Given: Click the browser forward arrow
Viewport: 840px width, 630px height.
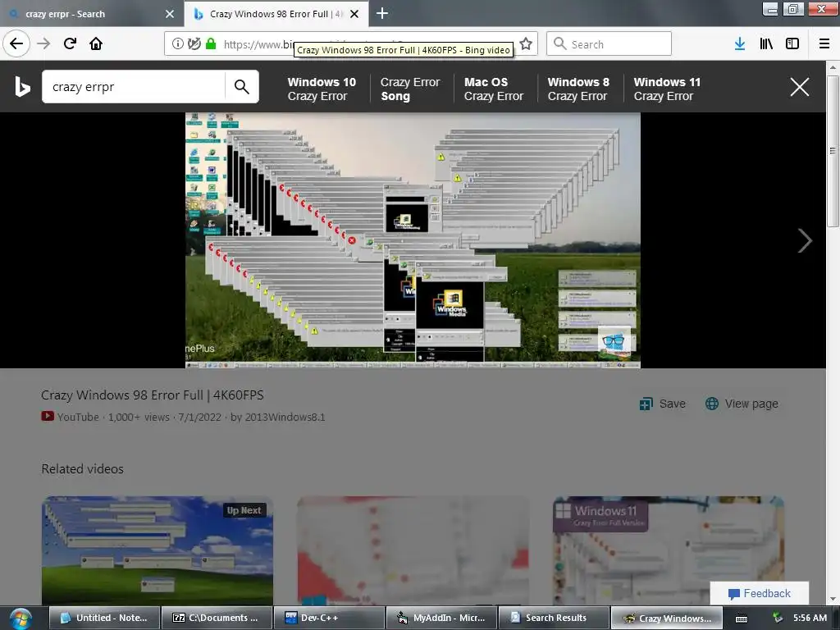Looking at the screenshot, I should [x=43, y=43].
